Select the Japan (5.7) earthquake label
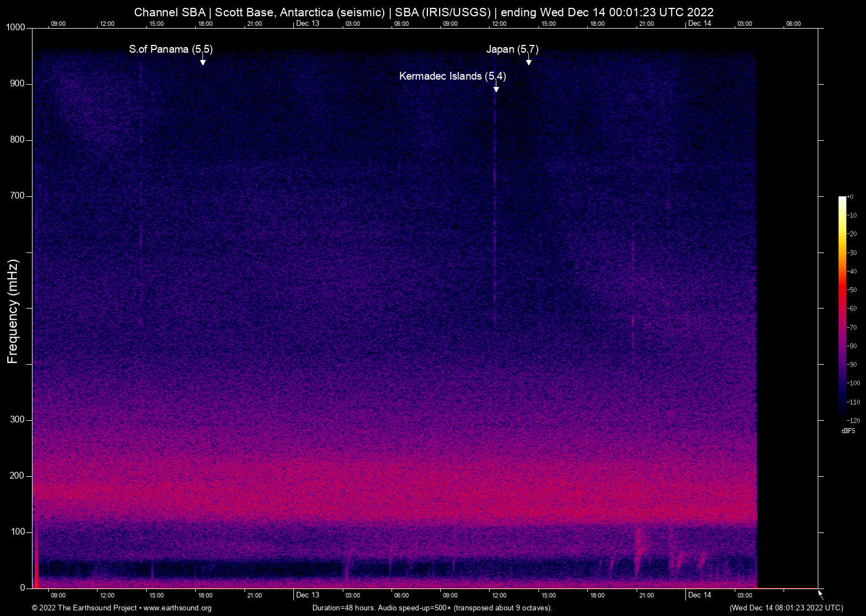Image resolution: width=866 pixels, height=616 pixels. pyautogui.click(x=512, y=49)
